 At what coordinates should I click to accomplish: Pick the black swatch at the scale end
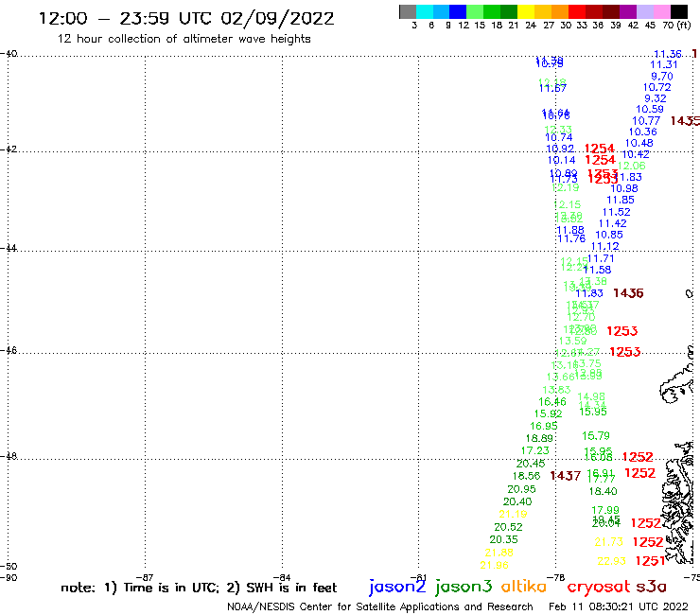click(679, 11)
